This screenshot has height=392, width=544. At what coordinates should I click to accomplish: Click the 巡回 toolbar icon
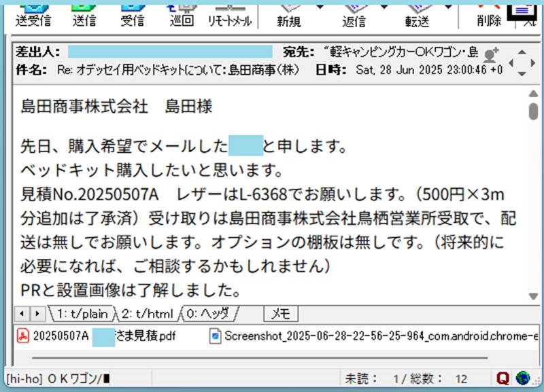[182, 15]
